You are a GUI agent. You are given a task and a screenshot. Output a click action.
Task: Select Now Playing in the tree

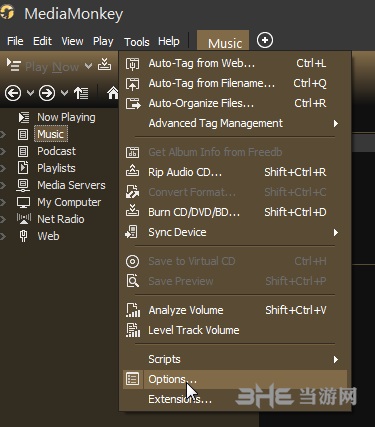[66, 117]
